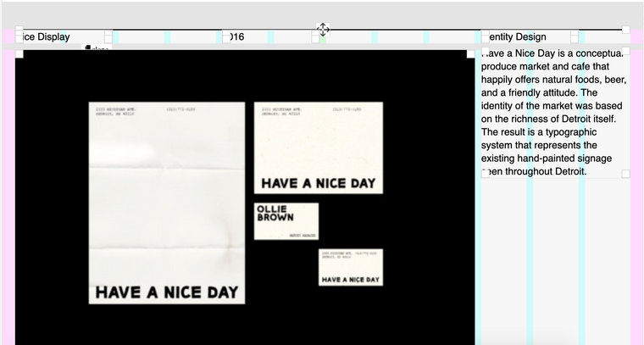Select the '2016' text block
The height and width of the screenshot is (345, 644).
238,37
